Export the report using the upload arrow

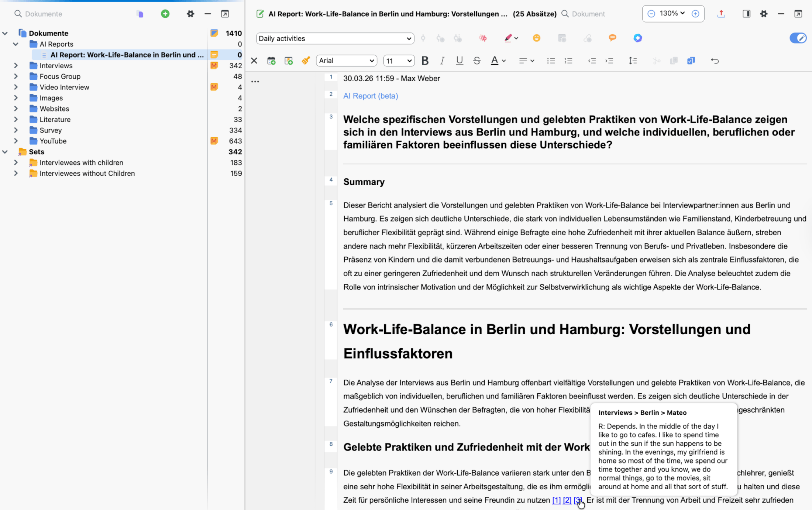pos(721,14)
